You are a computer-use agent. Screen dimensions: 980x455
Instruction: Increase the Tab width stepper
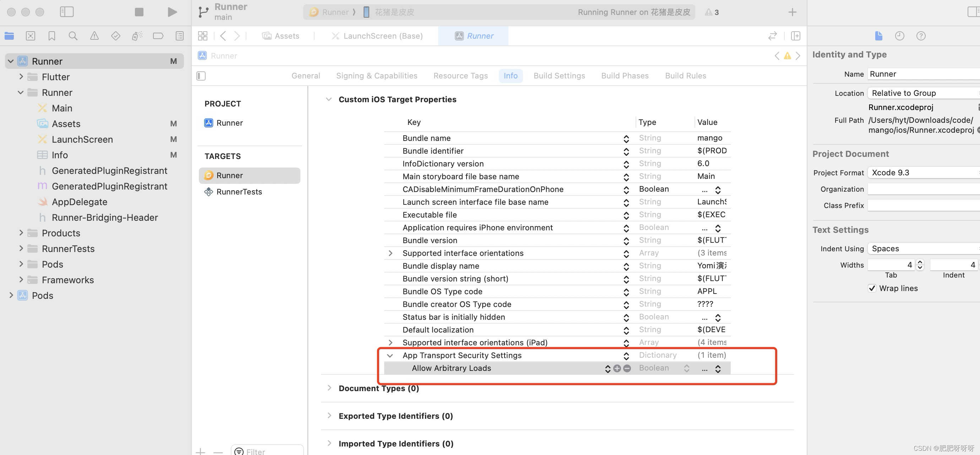click(920, 262)
